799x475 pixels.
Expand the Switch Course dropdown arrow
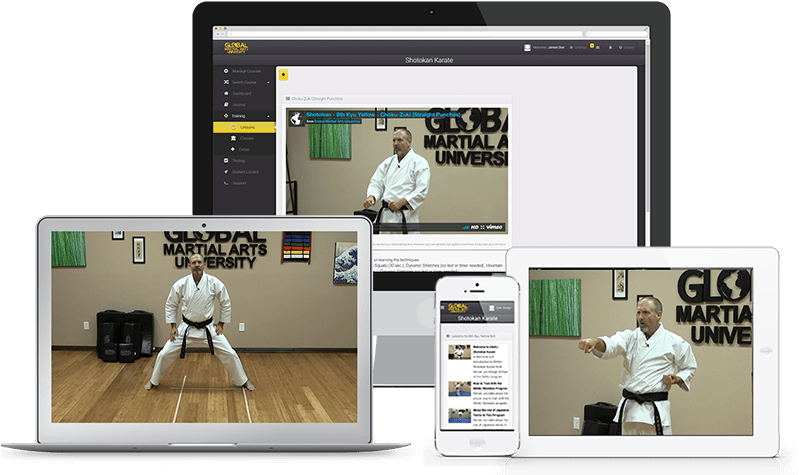pyautogui.click(x=269, y=83)
